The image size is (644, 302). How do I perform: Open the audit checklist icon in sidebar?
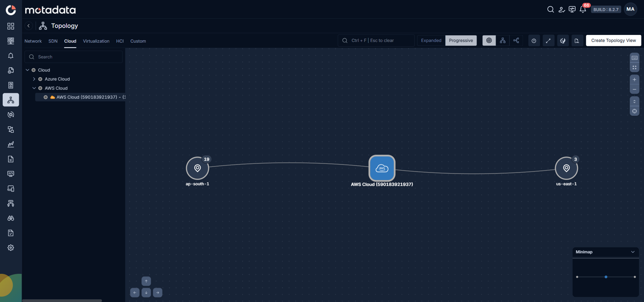(x=11, y=233)
